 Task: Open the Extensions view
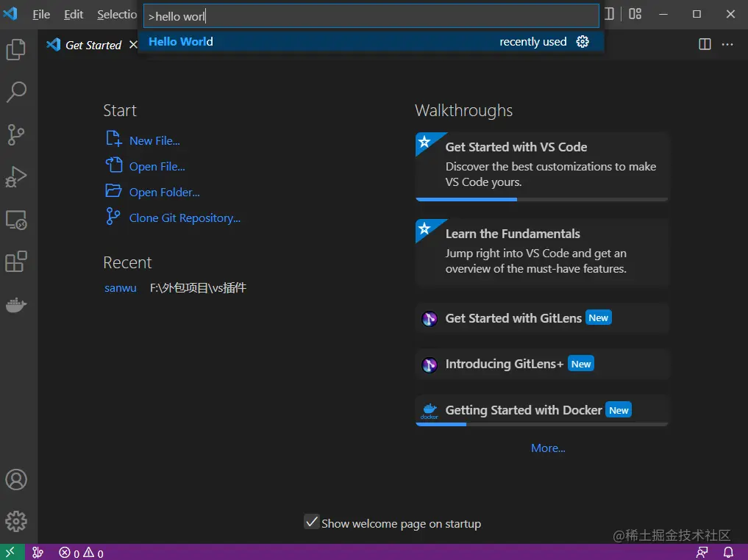[x=16, y=262]
